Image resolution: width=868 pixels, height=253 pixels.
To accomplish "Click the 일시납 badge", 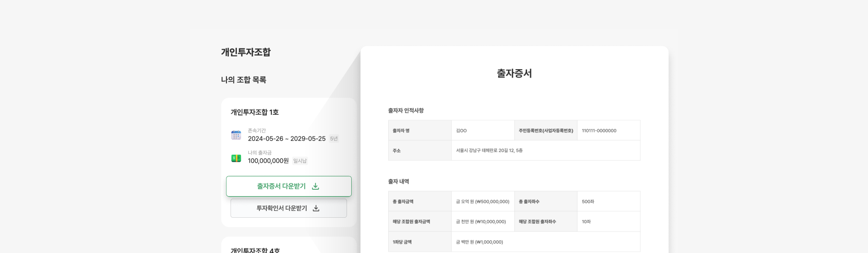I will [x=300, y=161].
